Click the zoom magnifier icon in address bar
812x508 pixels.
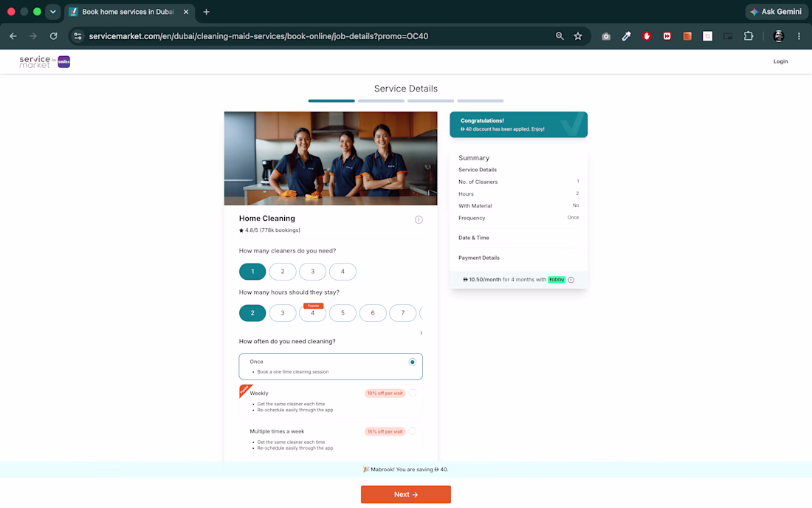560,36
